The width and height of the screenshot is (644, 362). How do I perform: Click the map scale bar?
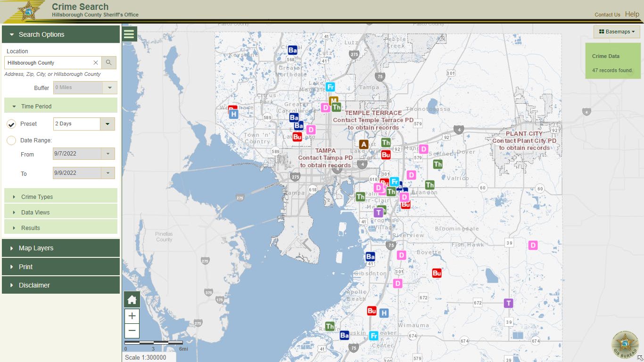coord(154,342)
